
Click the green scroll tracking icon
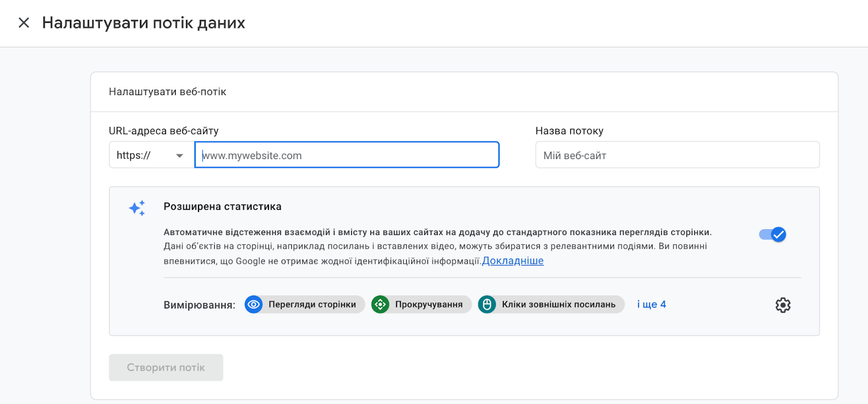380,305
